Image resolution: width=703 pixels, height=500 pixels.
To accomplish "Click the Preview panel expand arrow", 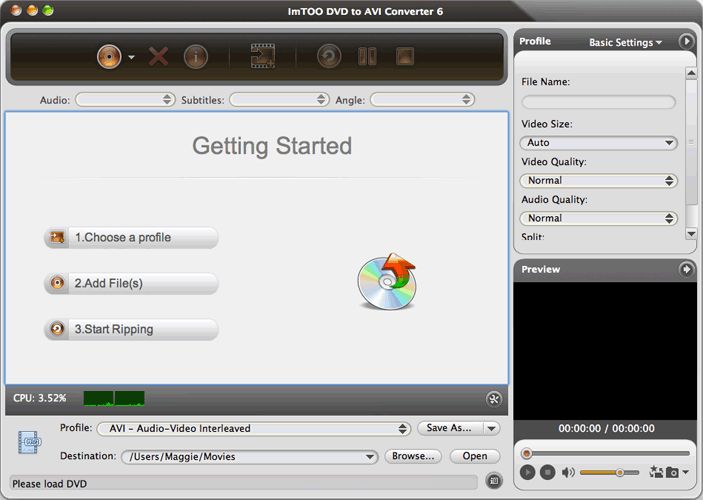I will point(686,269).
